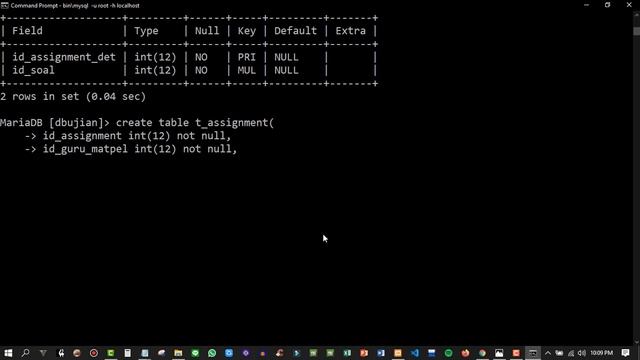Click the 'Default' column header text
The height and width of the screenshot is (360, 640).
coord(295,31)
